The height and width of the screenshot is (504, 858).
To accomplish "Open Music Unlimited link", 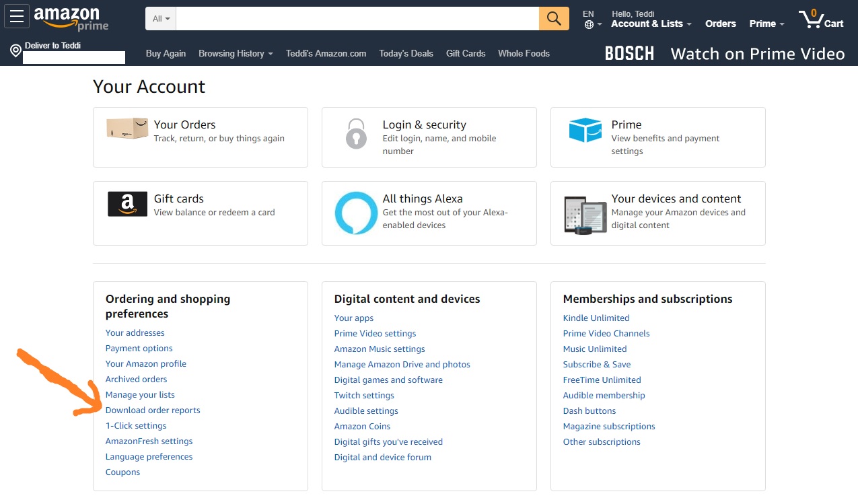I will (595, 349).
